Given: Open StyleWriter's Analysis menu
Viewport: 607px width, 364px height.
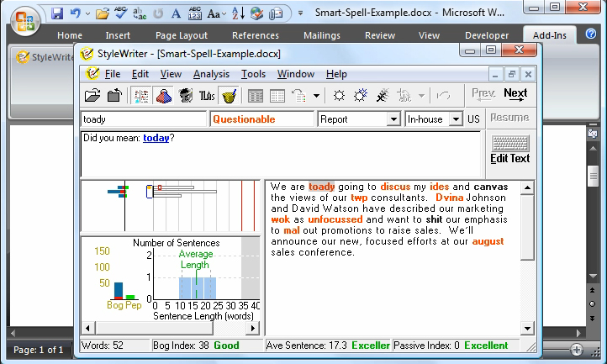Looking at the screenshot, I should point(211,74).
